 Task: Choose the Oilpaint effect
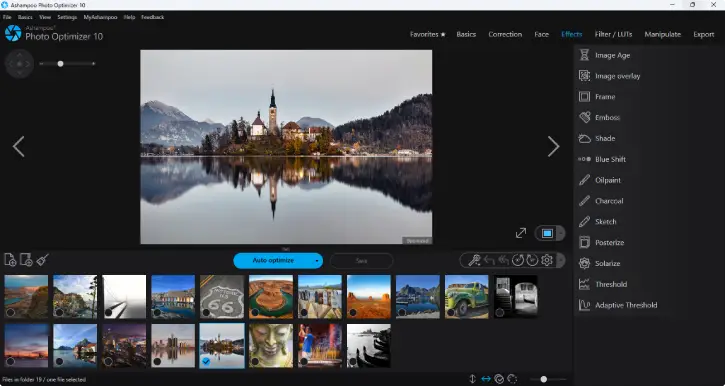coord(600,180)
